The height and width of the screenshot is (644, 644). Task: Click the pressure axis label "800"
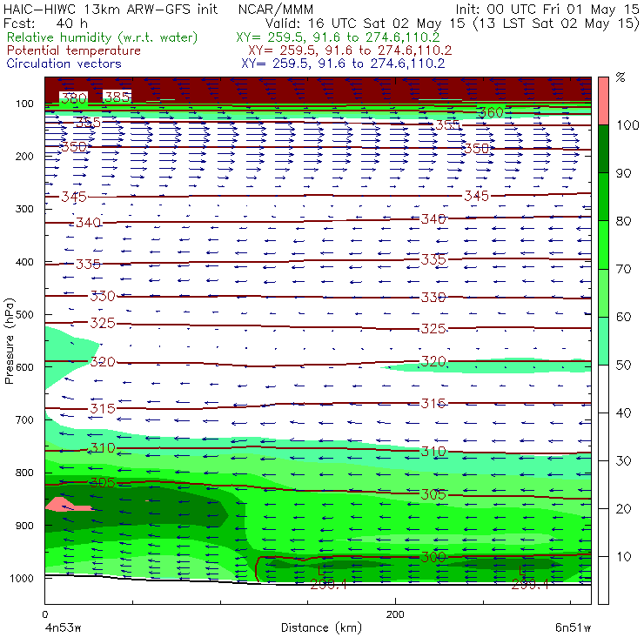point(24,473)
